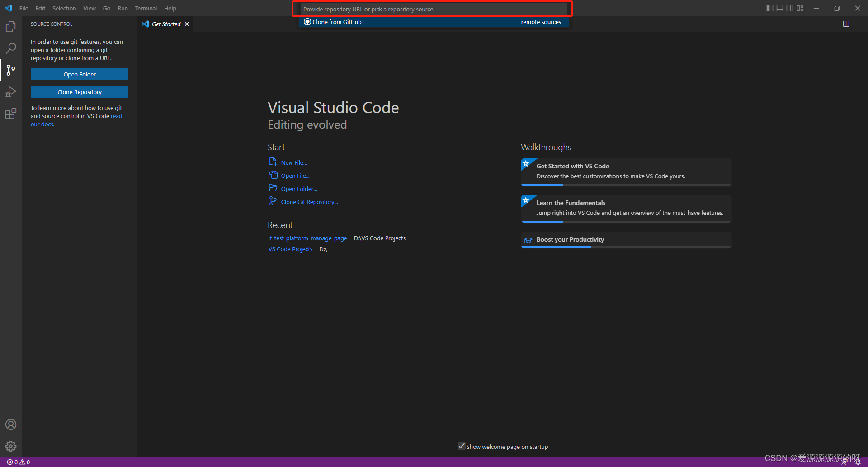Click the 'remote sources' label in the picker
This screenshot has width=868, height=467.
point(541,22)
